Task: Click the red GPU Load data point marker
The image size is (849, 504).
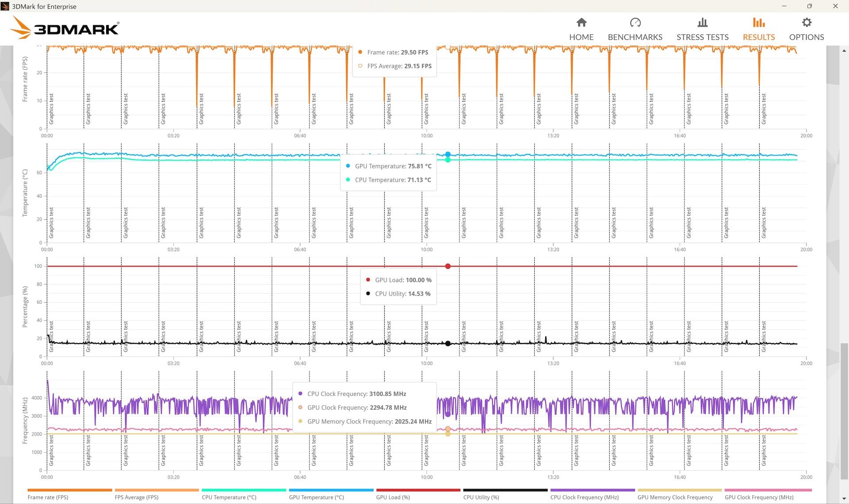Action: click(448, 266)
